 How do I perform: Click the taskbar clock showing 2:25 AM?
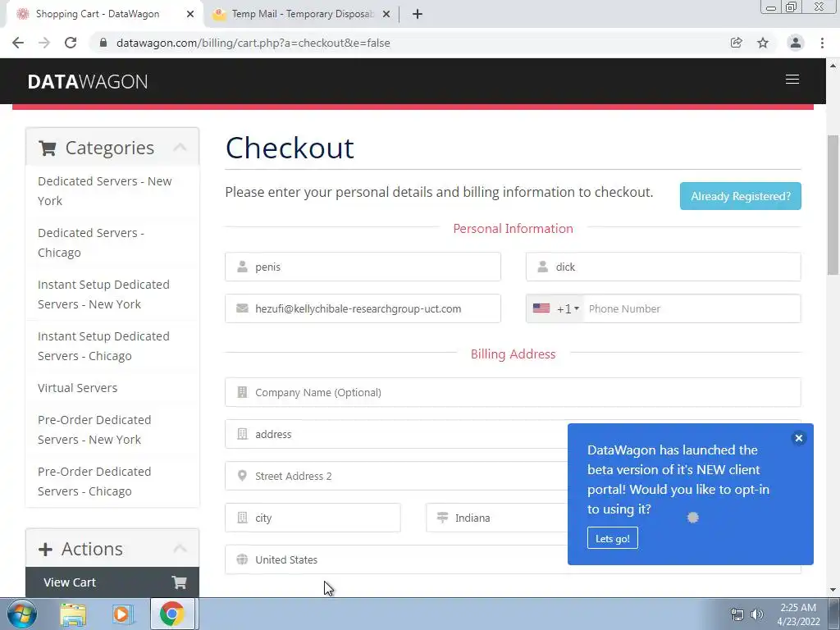click(798, 614)
